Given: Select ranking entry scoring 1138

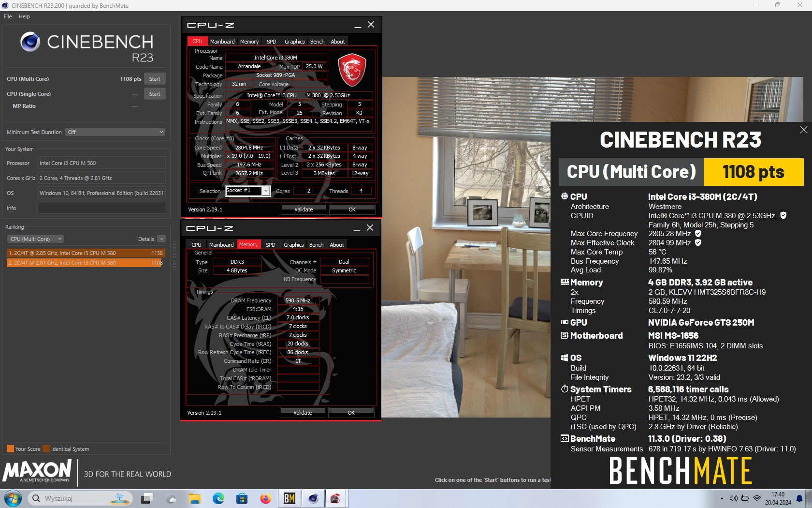Looking at the screenshot, I should coord(86,253).
